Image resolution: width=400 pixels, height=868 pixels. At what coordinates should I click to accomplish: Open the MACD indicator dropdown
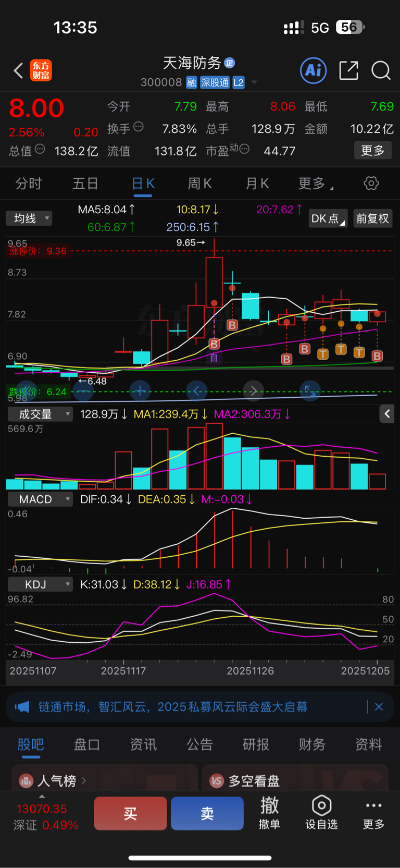[40, 499]
